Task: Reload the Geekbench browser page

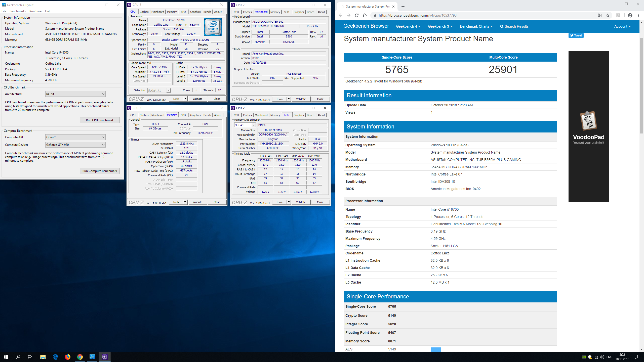Action: 356,15
